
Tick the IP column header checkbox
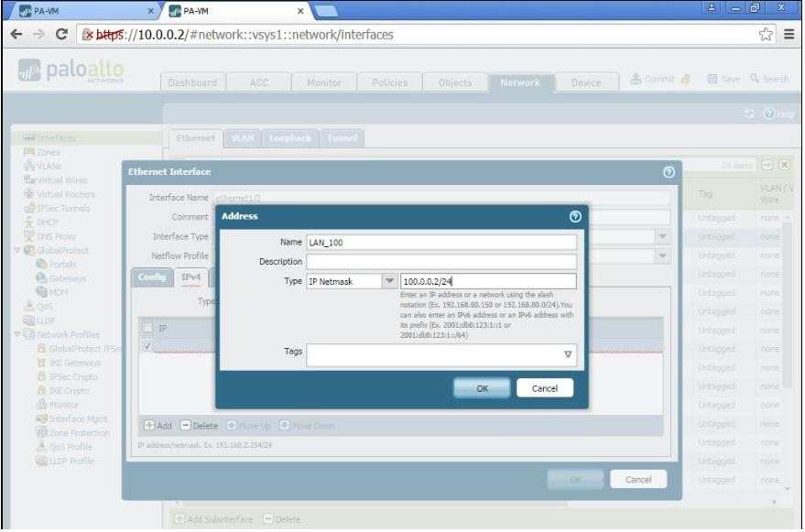pyautogui.click(x=147, y=328)
